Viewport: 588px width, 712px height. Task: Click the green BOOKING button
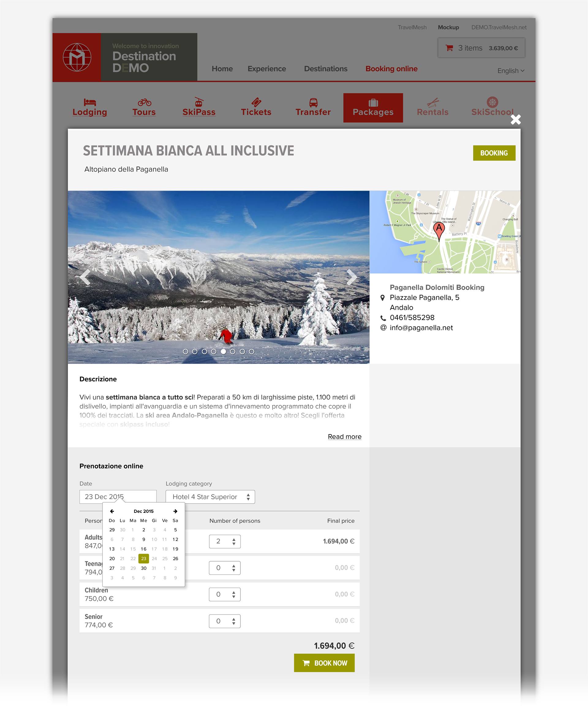[x=494, y=153]
